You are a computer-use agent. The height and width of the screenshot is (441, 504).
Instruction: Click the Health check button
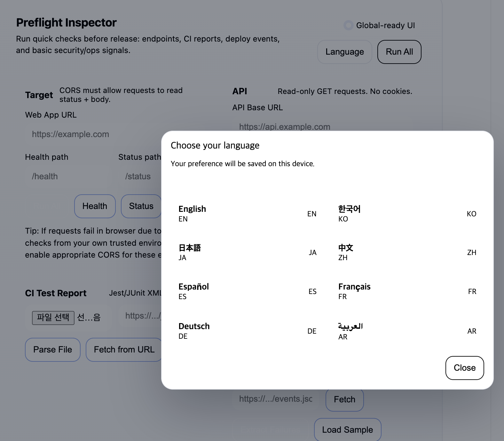[95, 206]
